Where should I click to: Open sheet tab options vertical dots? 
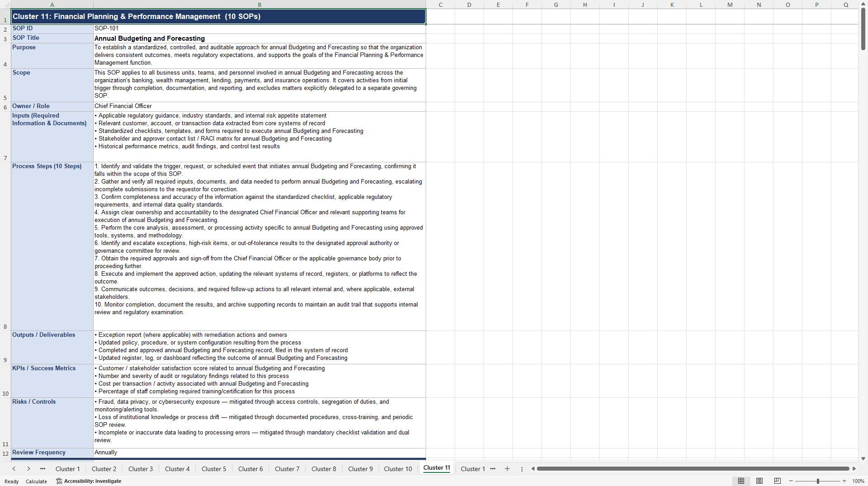click(x=522, y=469)
